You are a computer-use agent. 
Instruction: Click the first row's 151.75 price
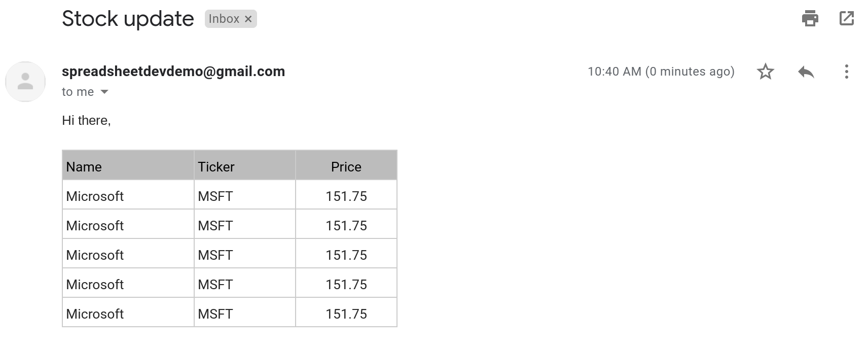click(x=346, y=196)
